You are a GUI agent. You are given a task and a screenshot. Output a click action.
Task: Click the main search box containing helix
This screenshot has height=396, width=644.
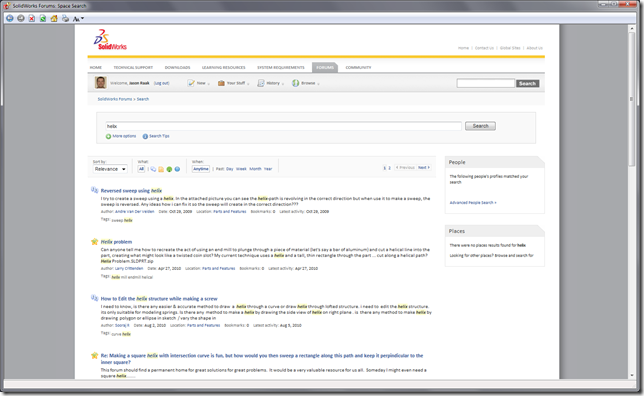[283, 126]
